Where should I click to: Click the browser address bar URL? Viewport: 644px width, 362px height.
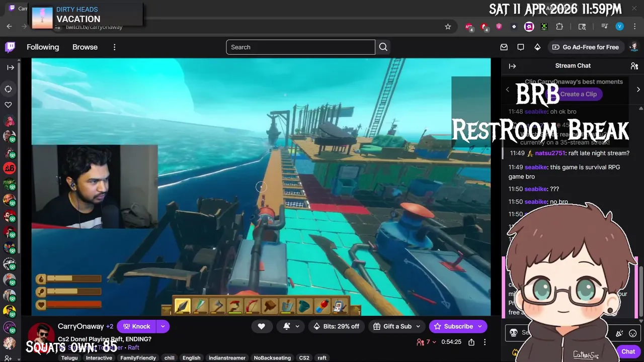pos(94,27)
